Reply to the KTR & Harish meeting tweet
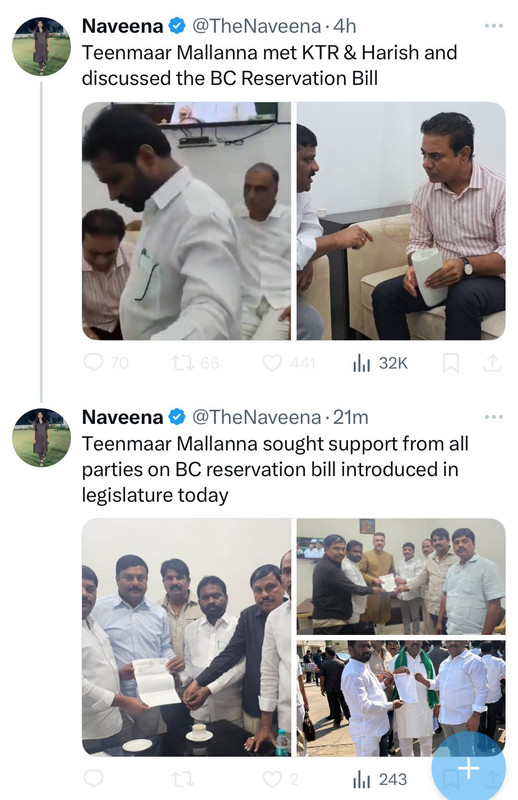This screenshot has height=800, width=518. [106, 363]
